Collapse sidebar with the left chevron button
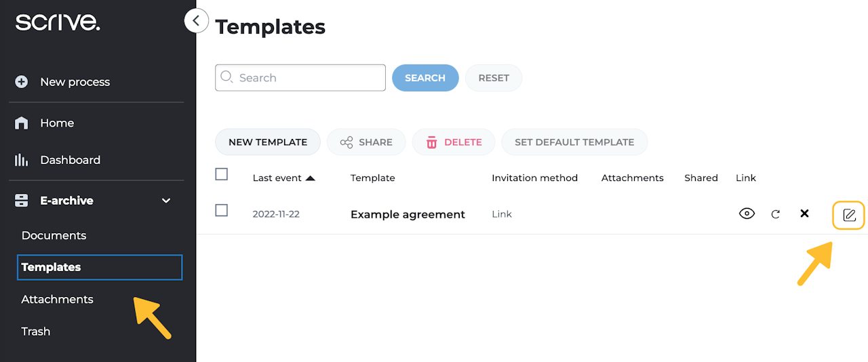The height and width of the screenshot is (362, 868). click(196, 21)
